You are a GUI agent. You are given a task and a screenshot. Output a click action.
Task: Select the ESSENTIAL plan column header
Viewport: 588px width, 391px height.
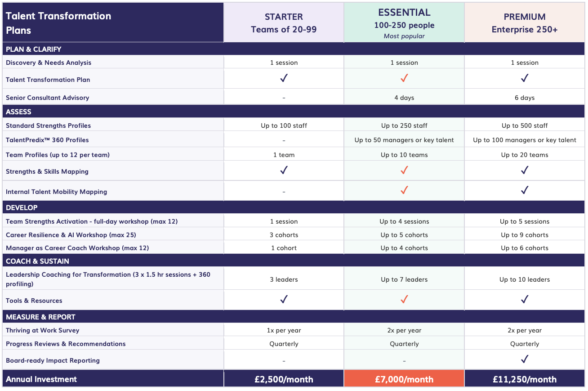(x=404, y=23)
